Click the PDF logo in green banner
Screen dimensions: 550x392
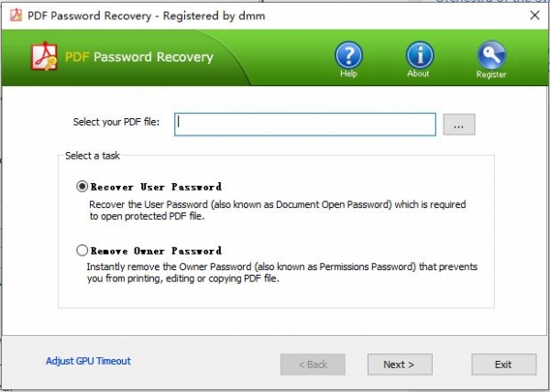pyautogui.click(x=46, y=57)
